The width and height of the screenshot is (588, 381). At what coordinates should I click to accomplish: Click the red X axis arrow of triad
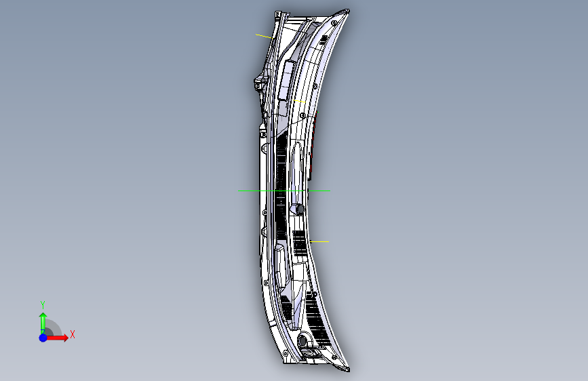[57, 338]
